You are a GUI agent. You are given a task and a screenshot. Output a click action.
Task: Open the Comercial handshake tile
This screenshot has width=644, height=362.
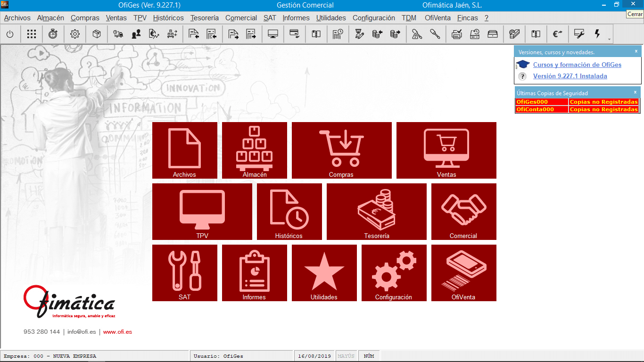point(464,212)
